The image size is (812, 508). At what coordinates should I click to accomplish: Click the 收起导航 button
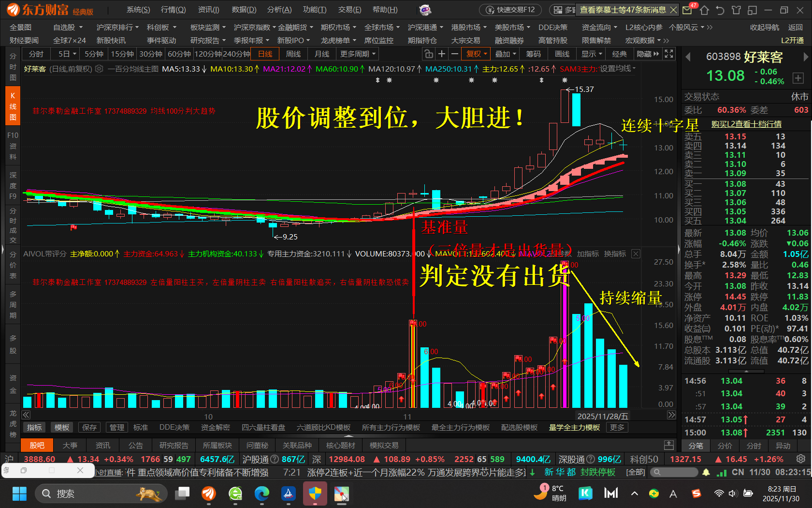pyautogui.click(x=765, y=28)
